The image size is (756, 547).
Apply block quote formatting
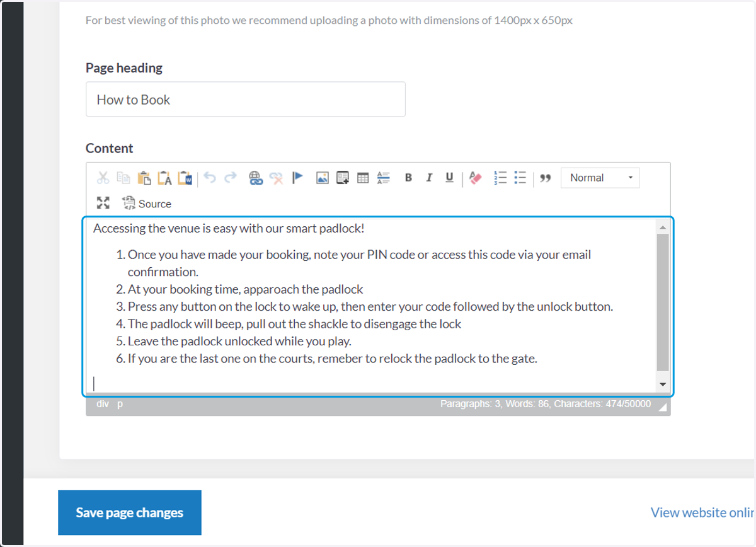[546, 178]
